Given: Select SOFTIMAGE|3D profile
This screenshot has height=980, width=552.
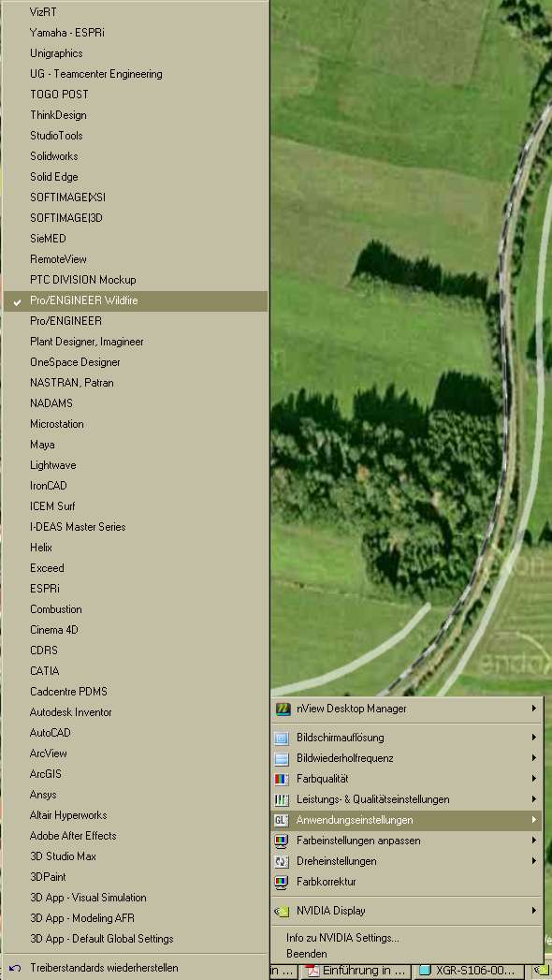Looking at the screenshot, I should 136,218.
